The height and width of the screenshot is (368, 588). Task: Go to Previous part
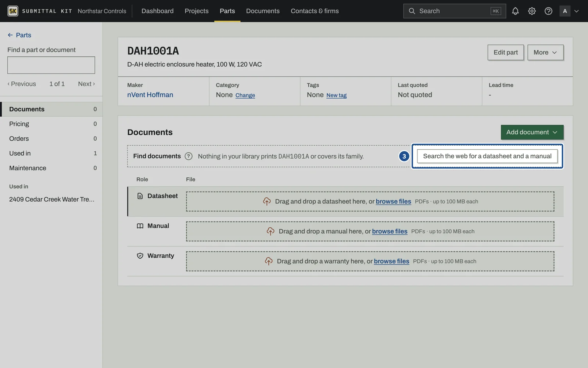pyautogui.click(x=22, y=84)
